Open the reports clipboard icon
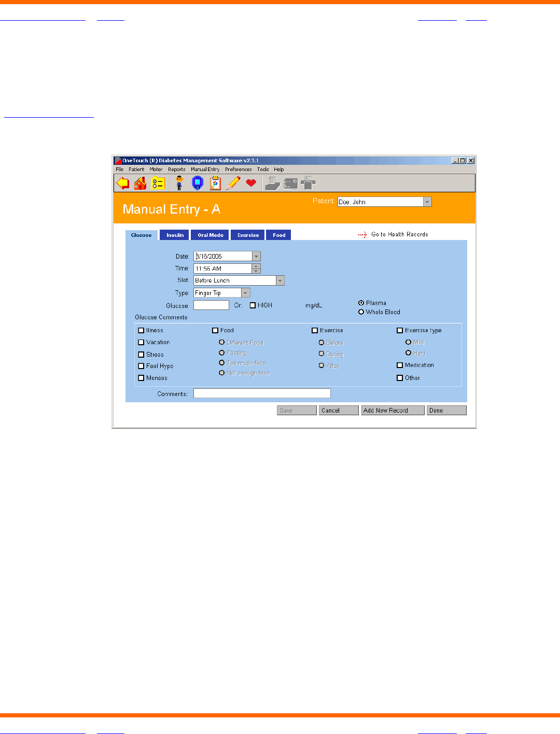This screenshot has width=560, height=734. pos(215,183)
